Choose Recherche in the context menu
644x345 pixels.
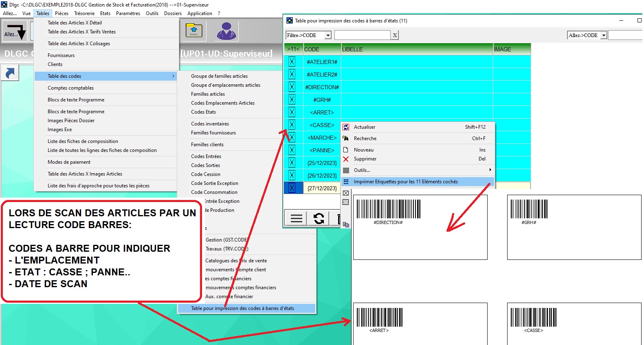(x=418, y=138)
